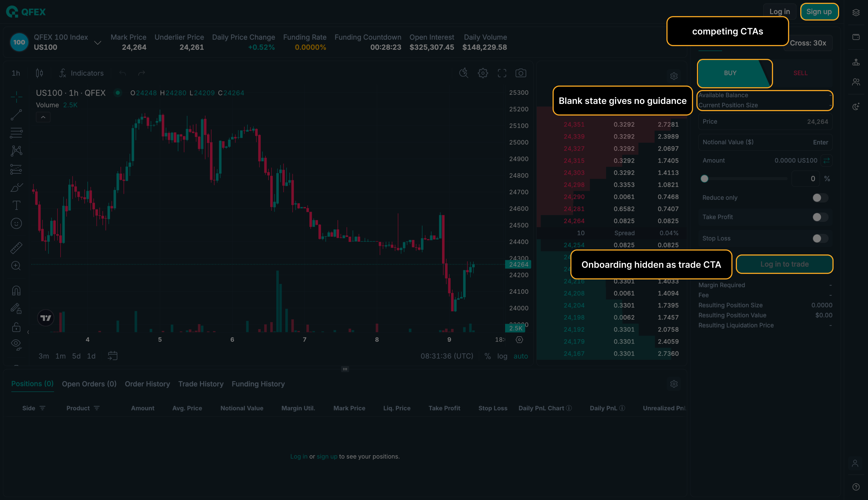The image size is (868, 500).
Task: Switch to the Open Orders tab
Action: [x=89, y=384]
